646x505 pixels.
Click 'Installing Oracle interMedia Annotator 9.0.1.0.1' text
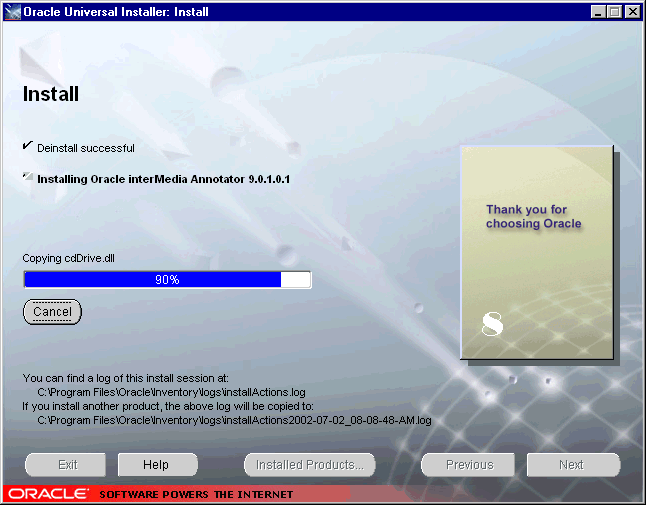pyautogui.click(x=164, y=179)
